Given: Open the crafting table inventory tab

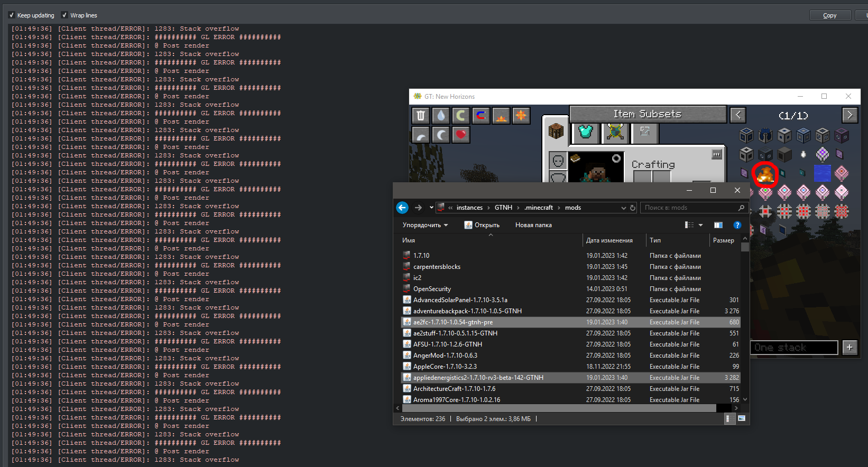Looking at the screenshot, I should [556, 131].
